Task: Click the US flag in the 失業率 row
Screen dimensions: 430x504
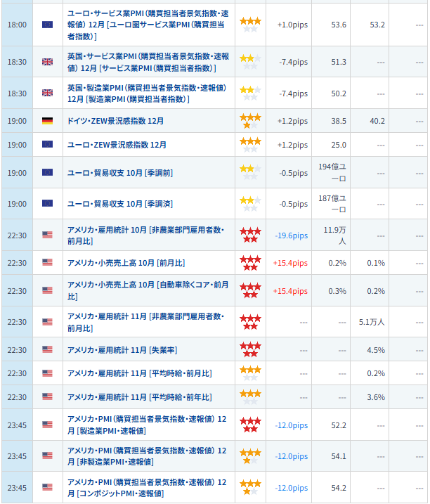Action: point(47,349)
